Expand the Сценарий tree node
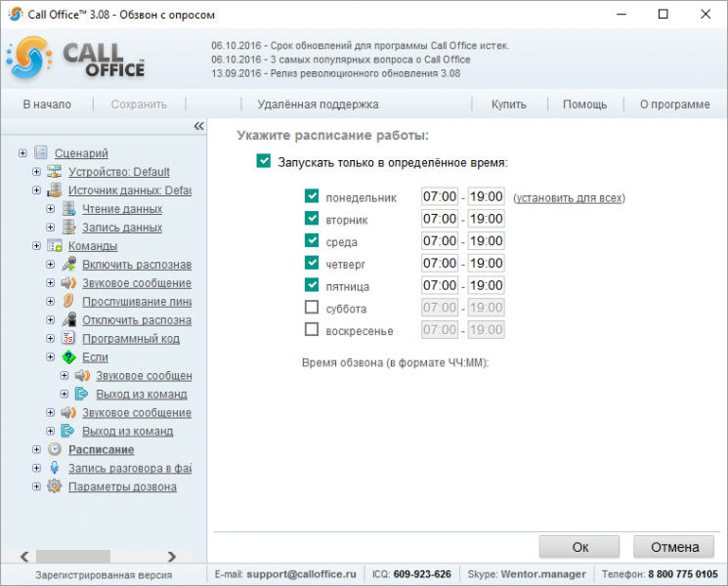Image resolution: width=728 pixels, height=586 pixels. [x=22, y=153]
